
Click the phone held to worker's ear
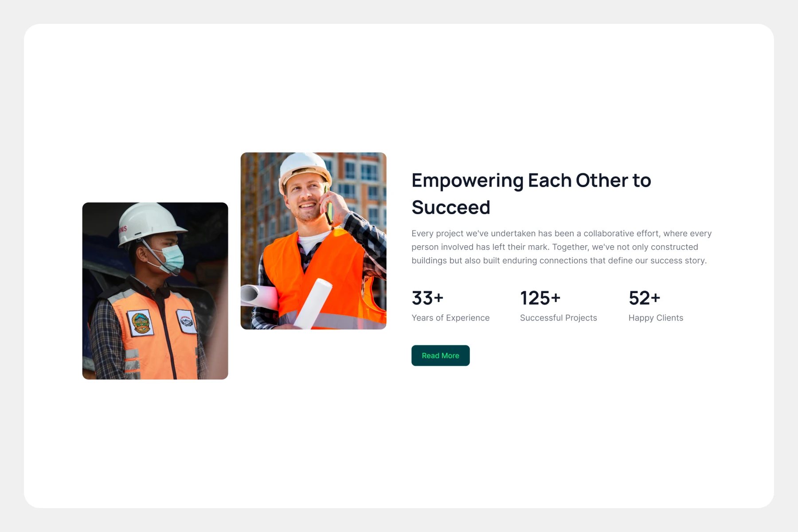(328, 207)
